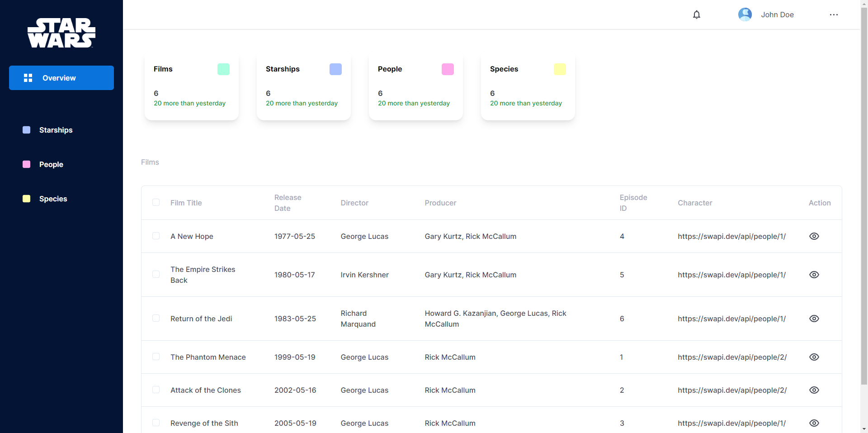Navigate to People in the sidebar

pos(51,164)
